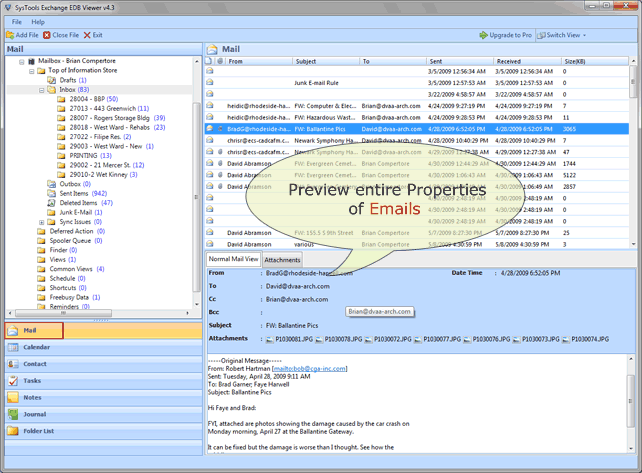Select David Abramson's email titled various

point(417,244)
